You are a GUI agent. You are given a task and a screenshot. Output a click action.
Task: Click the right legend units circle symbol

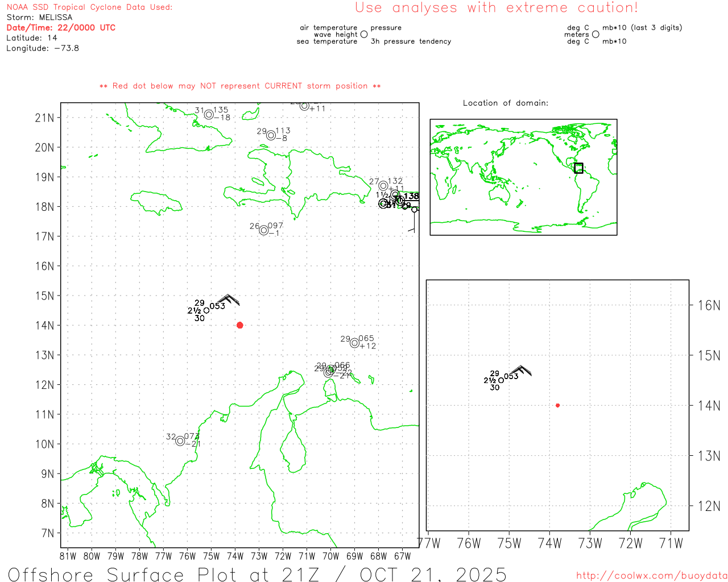595,34
